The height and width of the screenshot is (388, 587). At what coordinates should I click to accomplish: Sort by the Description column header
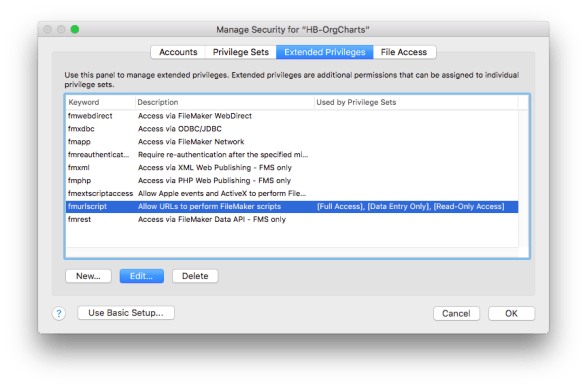tap(225, 102)
